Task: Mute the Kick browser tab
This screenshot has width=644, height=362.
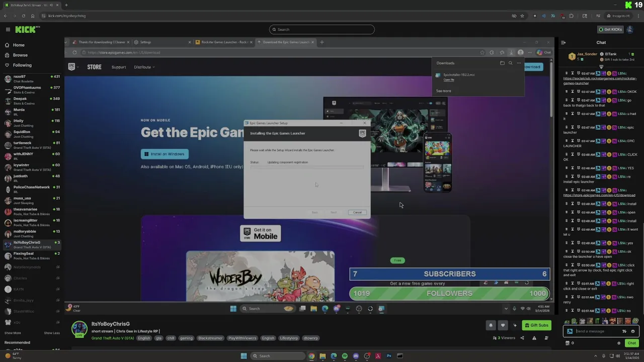Action: (51, 6)
